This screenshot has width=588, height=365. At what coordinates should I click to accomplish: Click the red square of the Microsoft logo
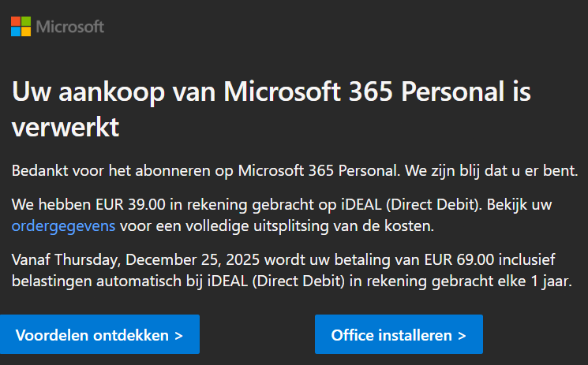(x=16, y=21)
